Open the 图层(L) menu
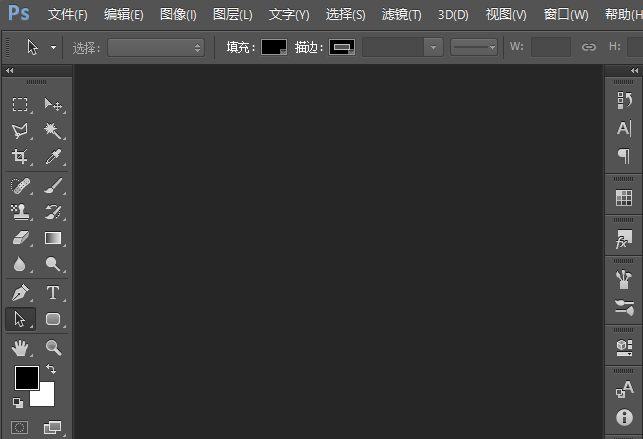643x439 pixels. coord(233,15)
